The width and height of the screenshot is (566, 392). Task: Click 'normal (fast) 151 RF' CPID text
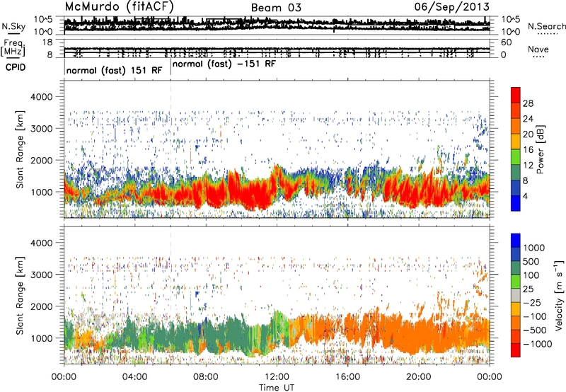point(115,70)
